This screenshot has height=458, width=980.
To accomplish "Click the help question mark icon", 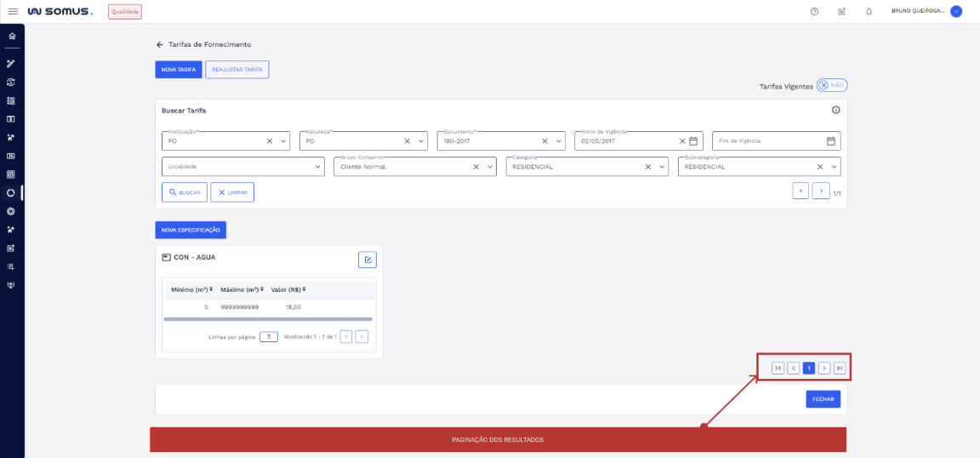I will pyautogui.click(x=814, y=12).
